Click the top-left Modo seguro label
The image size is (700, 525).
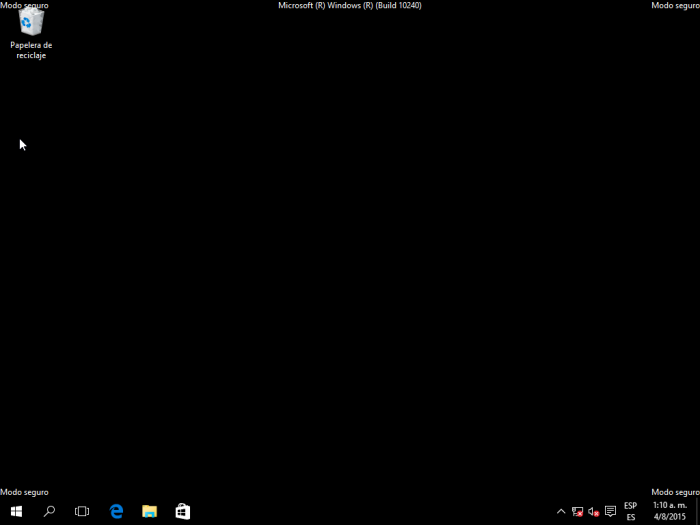point(24,5)
